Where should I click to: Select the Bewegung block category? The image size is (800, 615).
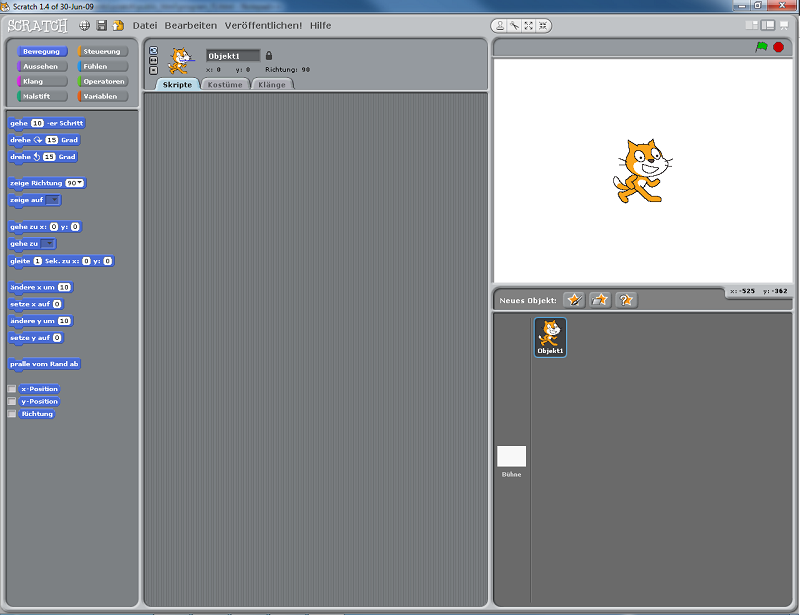(42, 52)
